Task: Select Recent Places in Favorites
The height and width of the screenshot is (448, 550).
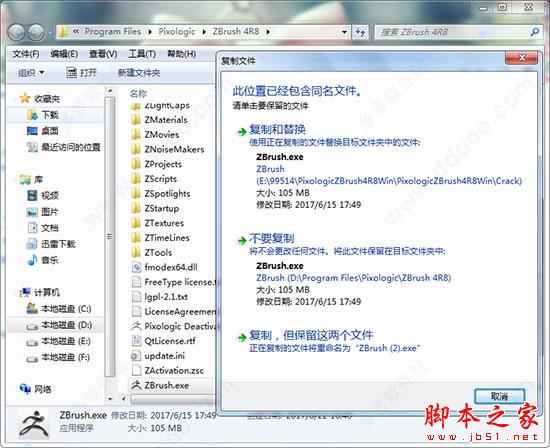Action: tap(71, 147)
